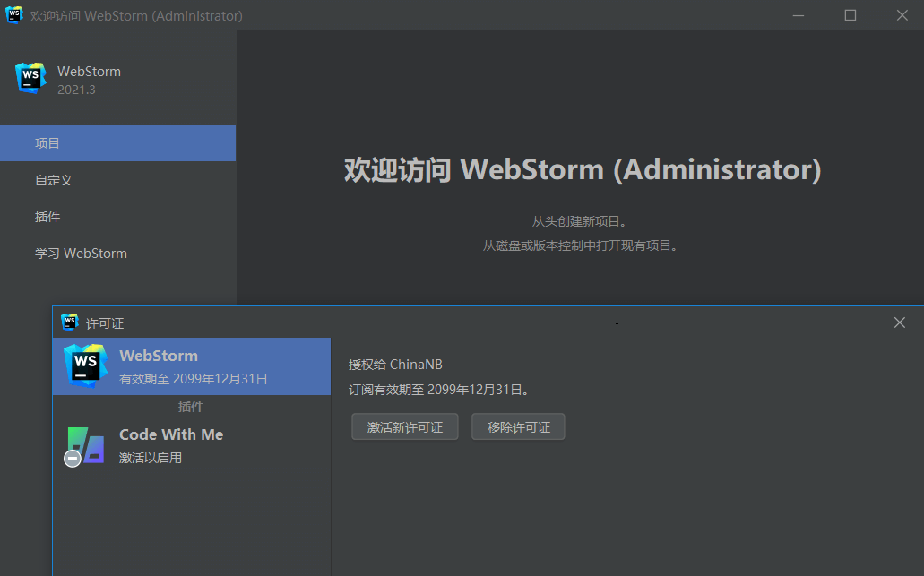Go to the 学习 WebStorm tab
The width and height of the screenshot is (924, 576).
pos(118,254)
